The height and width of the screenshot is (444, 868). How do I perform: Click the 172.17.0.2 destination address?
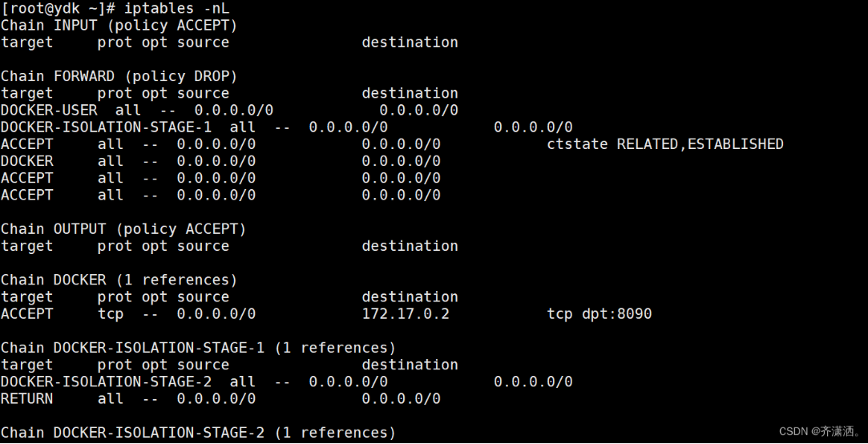point(406,314)
